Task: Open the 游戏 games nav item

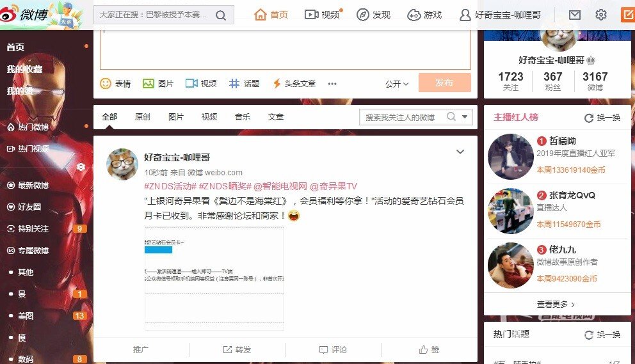Action: 424,15
